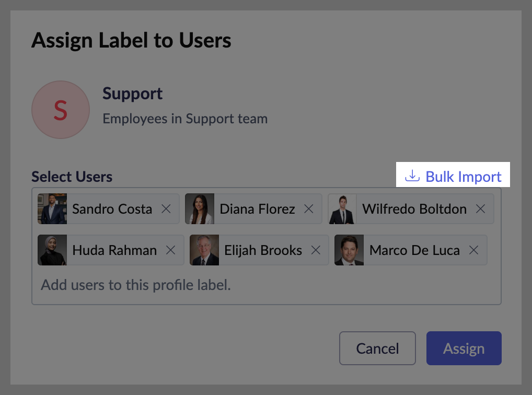Remove Wilfredo Boltdon using the X icon
Image resolution: width=532 pixels, height=395 pixels.
480,209
